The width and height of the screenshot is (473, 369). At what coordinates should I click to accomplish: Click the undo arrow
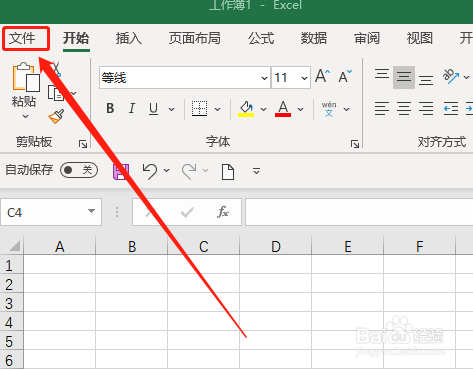(x=150, y=171)
